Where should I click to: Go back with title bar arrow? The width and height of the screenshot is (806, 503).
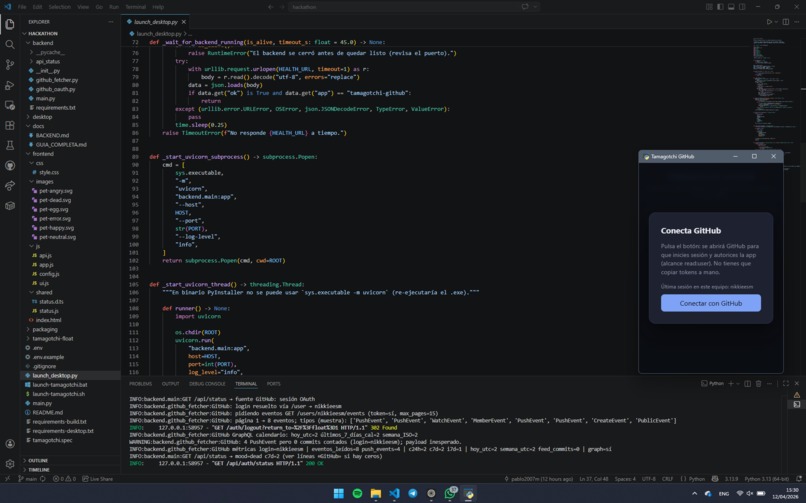coord(270,7)
